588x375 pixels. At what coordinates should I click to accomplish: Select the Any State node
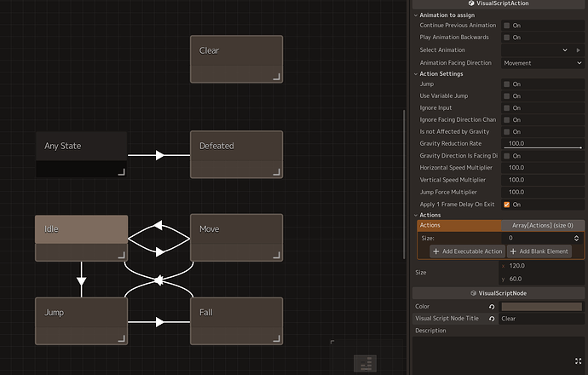(x=81, y=154)
